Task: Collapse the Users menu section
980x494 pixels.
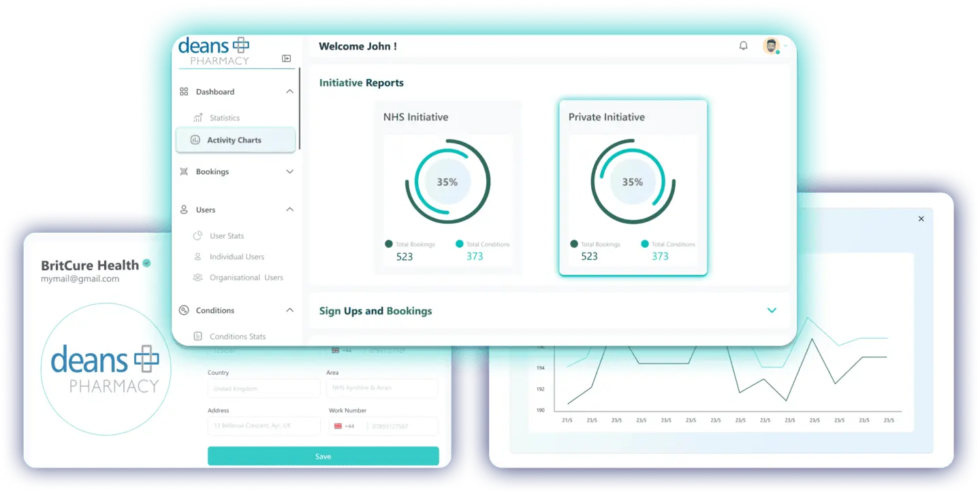Action: (289, 210)
